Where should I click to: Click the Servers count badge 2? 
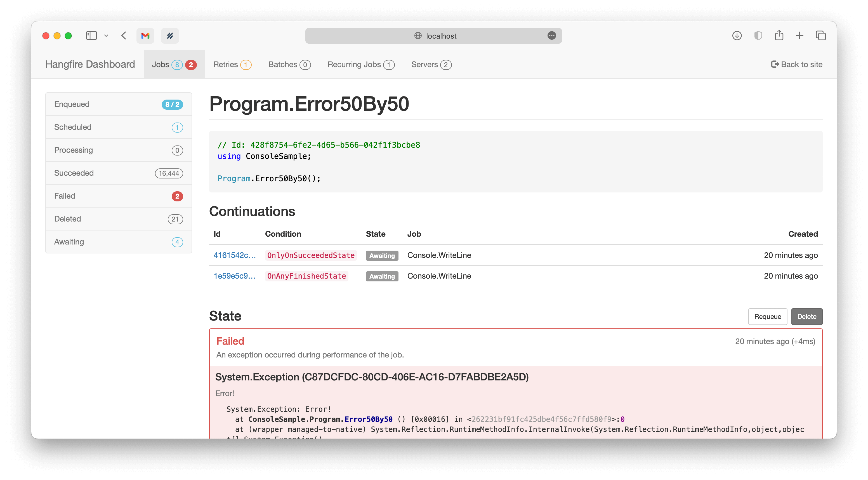coord(446,65)
